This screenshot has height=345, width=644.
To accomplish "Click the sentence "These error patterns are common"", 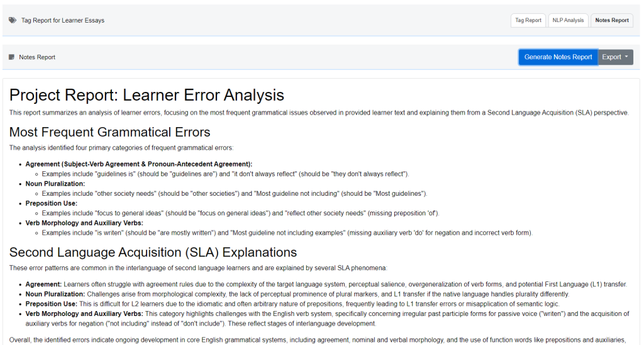I will pyautogui.click(x=199, y=268).
